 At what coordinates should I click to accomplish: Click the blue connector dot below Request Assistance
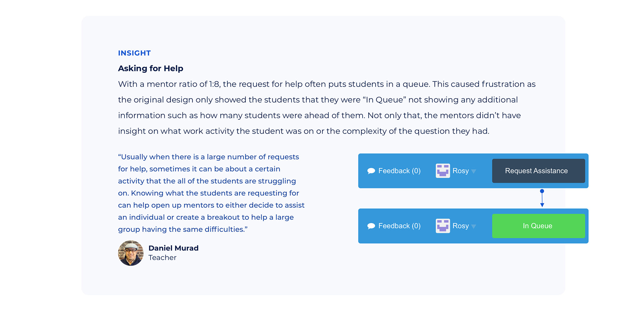(542, 191)
